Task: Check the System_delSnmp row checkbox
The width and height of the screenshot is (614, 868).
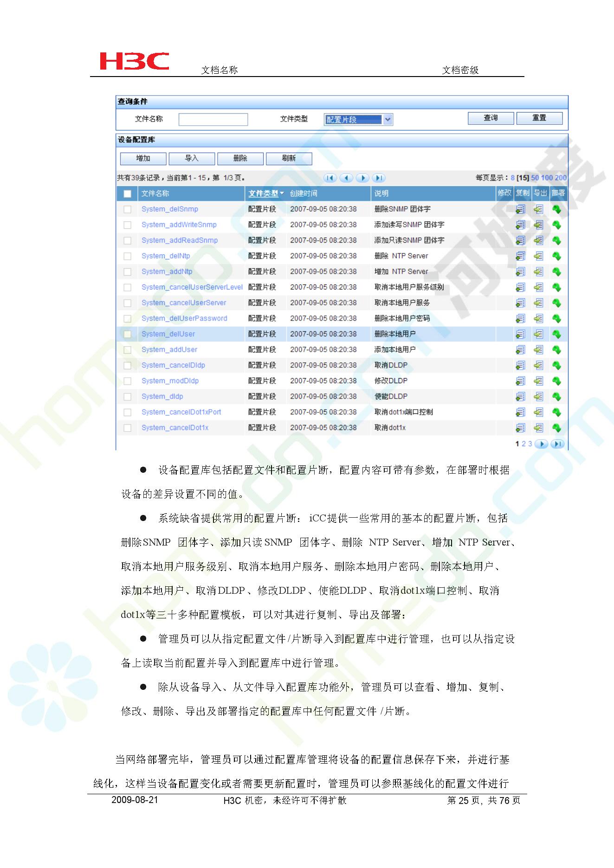Action: (x=127, y=210)
